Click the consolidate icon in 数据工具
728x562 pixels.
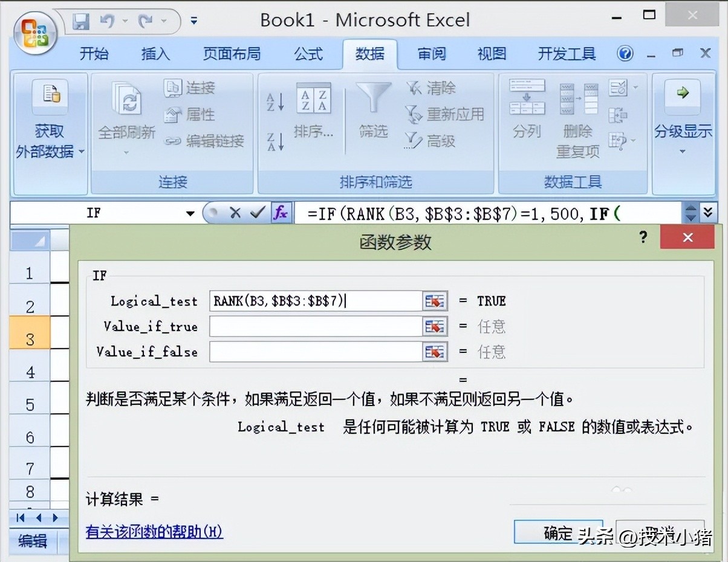(x=618, y=114)
